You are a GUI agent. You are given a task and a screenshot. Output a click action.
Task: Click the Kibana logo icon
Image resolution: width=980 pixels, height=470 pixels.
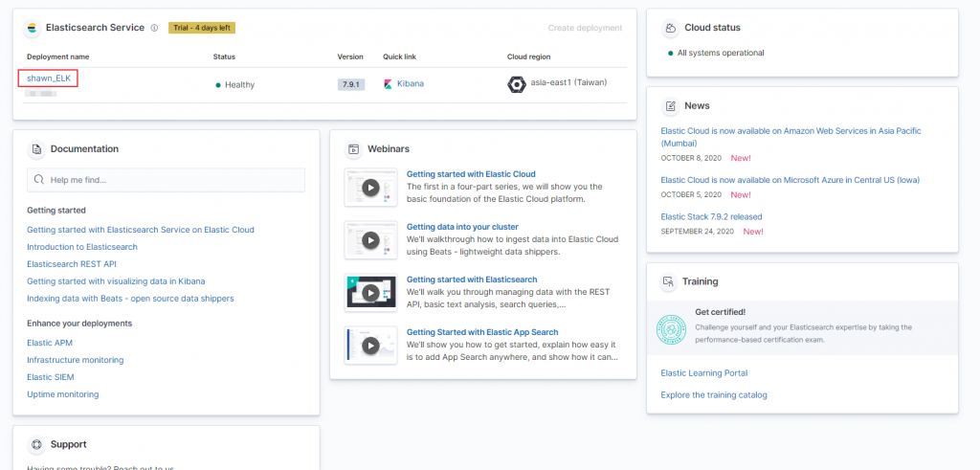point(389,83)
